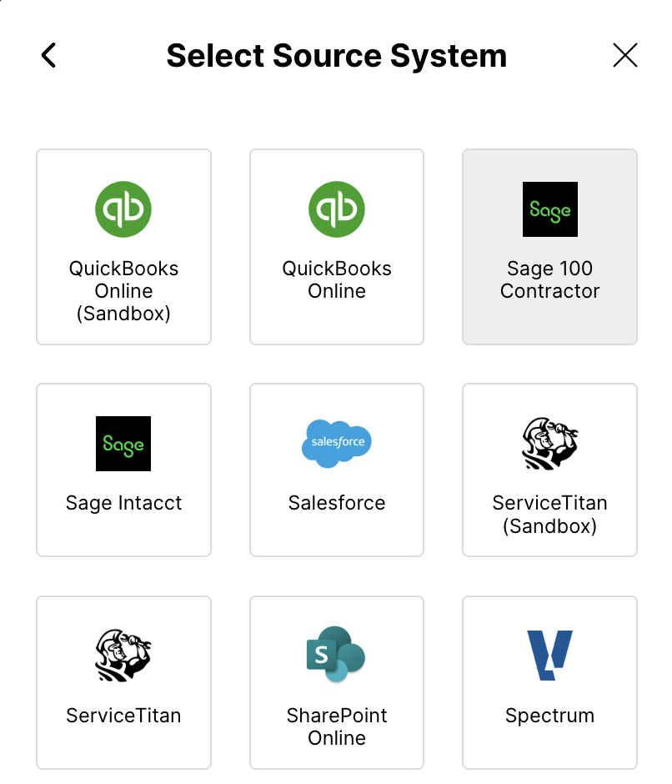This screenshot has height=784, width=672.
Task: Click the Sage Intacct logo
Action: tap(123, 444)
